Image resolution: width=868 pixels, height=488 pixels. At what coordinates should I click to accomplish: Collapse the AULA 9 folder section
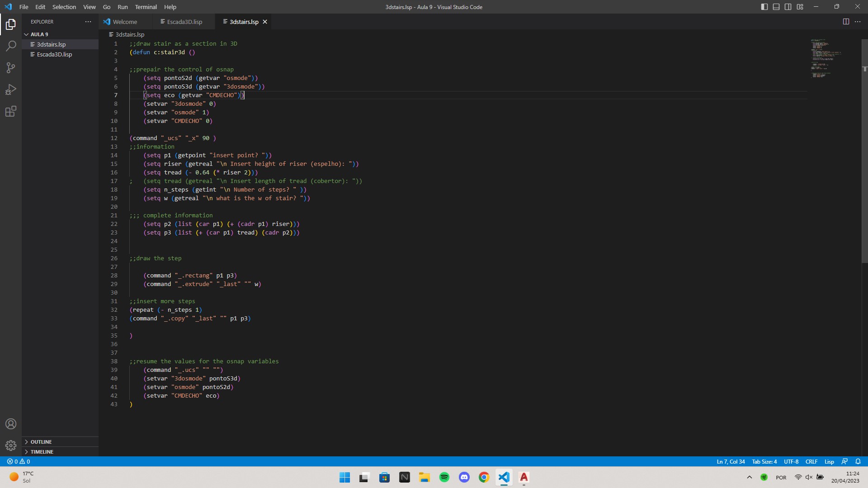point(60,34)
